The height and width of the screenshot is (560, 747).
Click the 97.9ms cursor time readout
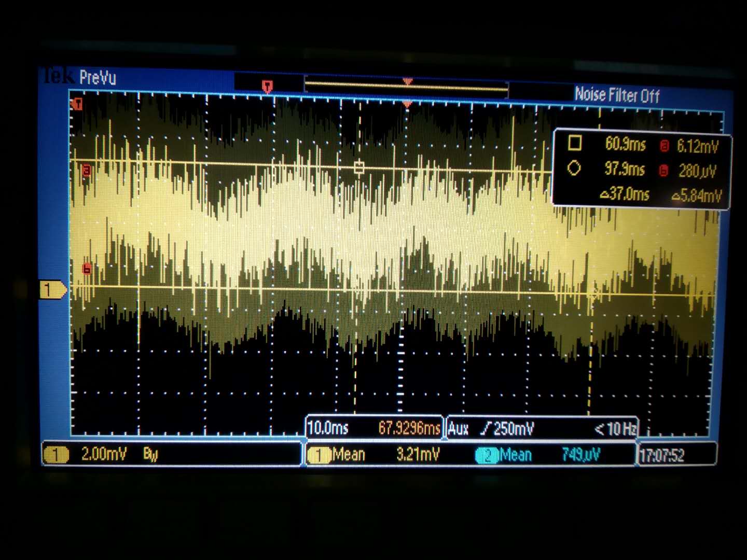pos(625,169)
